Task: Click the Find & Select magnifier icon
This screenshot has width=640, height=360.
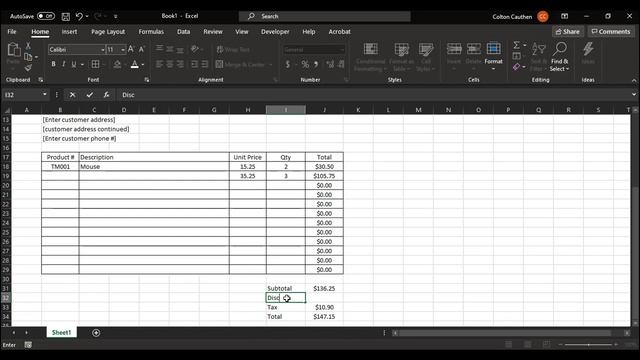Action: coord(560,49)
